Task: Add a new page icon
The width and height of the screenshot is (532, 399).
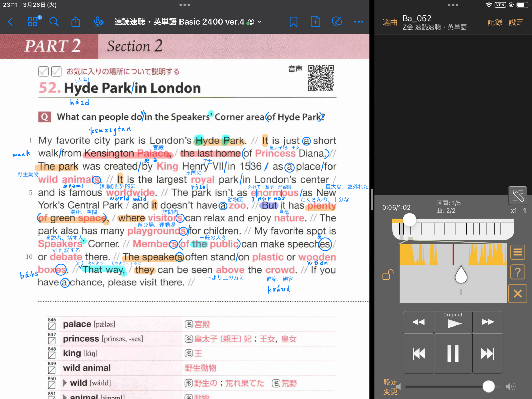Action: 315,22
